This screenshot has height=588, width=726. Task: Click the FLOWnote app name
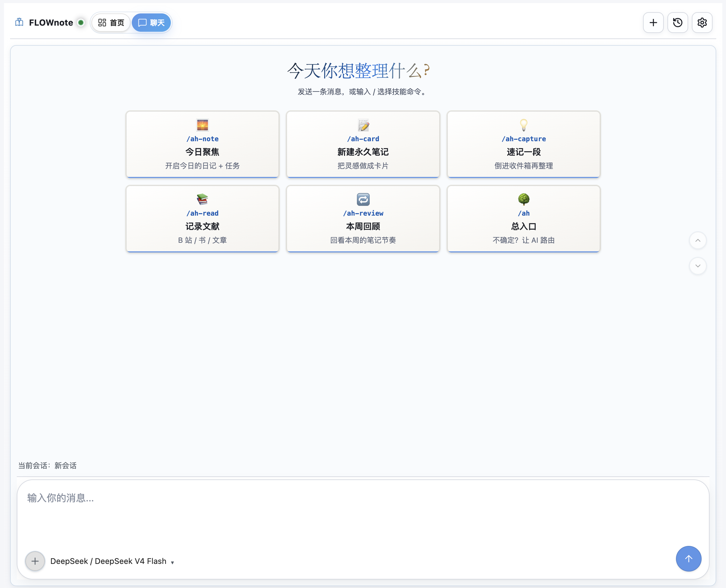coord(51,23)
